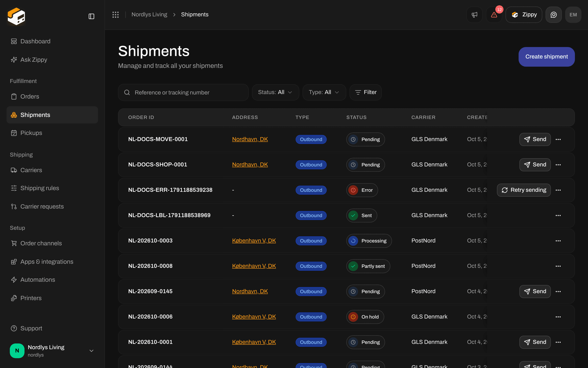Open the chat support icon
The width and height of the screenshot is (588, 368).
(x=553, y=15)
